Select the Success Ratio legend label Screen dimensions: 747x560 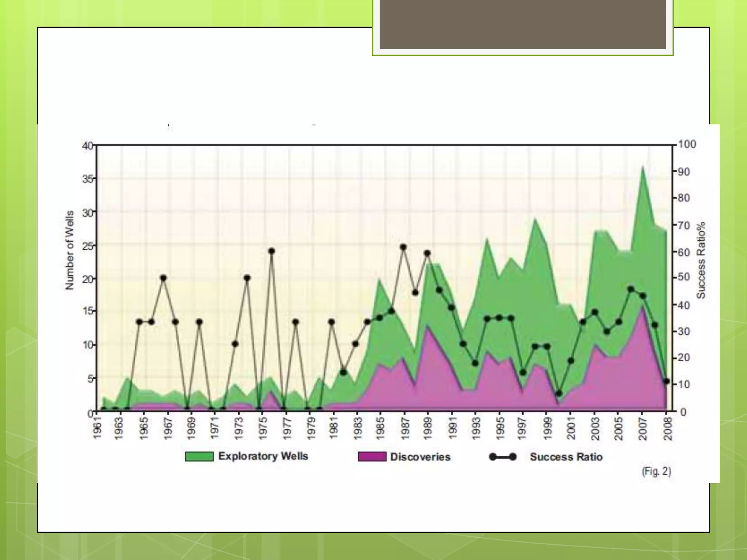pyautogui.click(x=566, y=457)
